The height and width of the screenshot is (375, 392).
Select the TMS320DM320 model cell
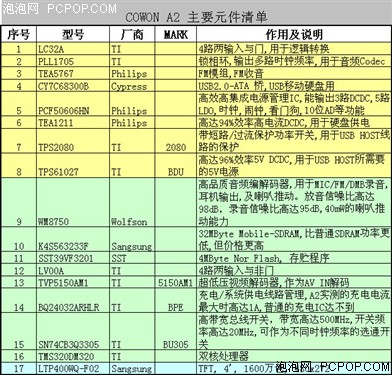tap(73, 356)
